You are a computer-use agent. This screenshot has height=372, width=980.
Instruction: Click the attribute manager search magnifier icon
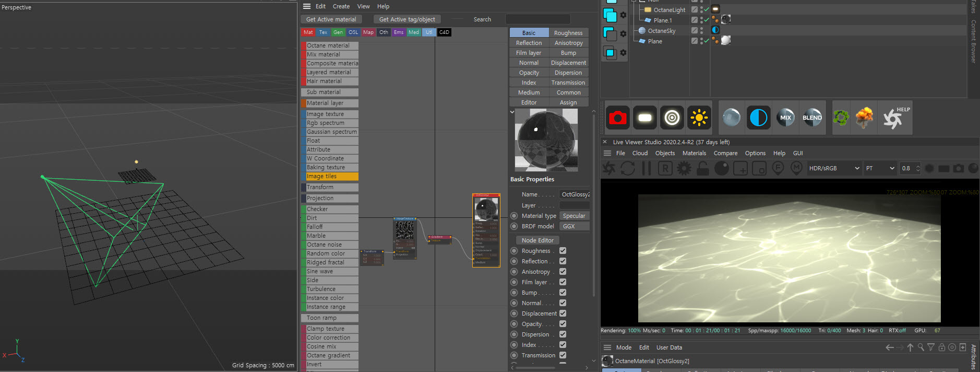[921, 347]
